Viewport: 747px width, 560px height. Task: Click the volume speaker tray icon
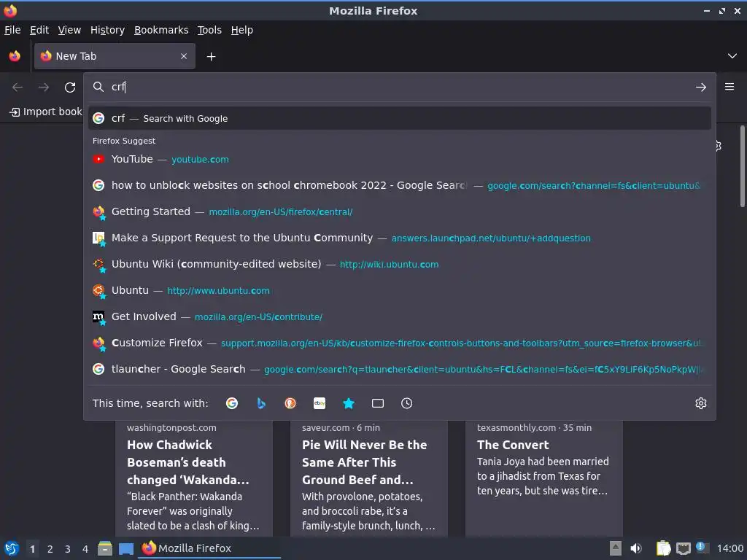point(636,548)
